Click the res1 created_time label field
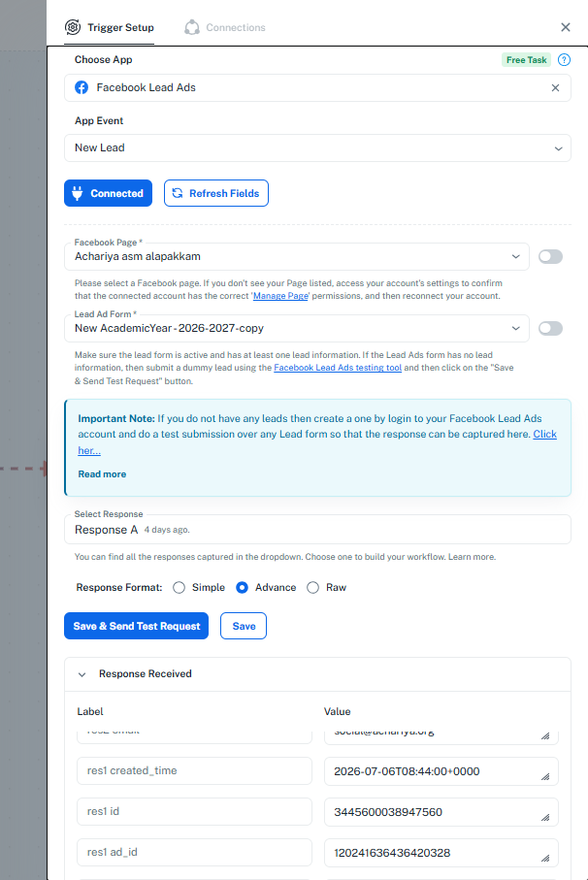The height and width of the screenshot is (880, 588). [x=194, y=771]
